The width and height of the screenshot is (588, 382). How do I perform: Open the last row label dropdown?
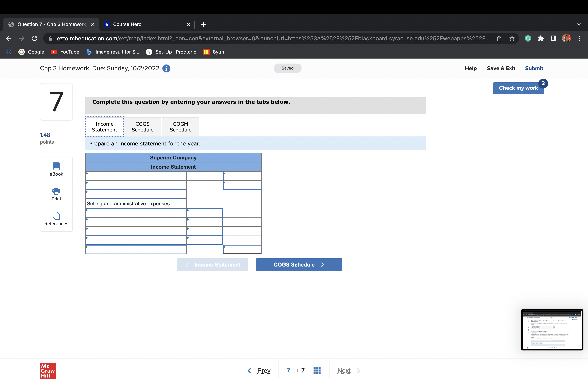click(x=136, y=250)
